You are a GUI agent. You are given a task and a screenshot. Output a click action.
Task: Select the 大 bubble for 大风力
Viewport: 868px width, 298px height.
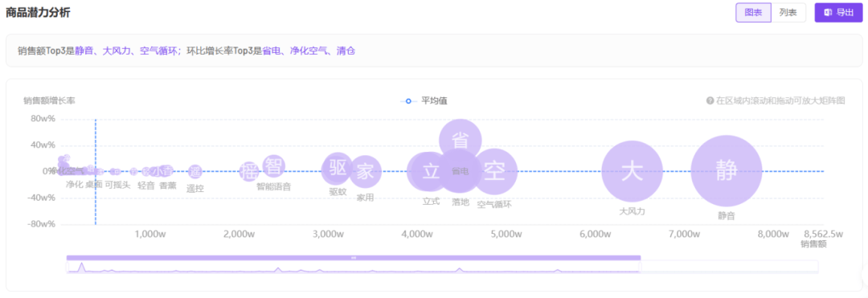[x=632, y=171]
